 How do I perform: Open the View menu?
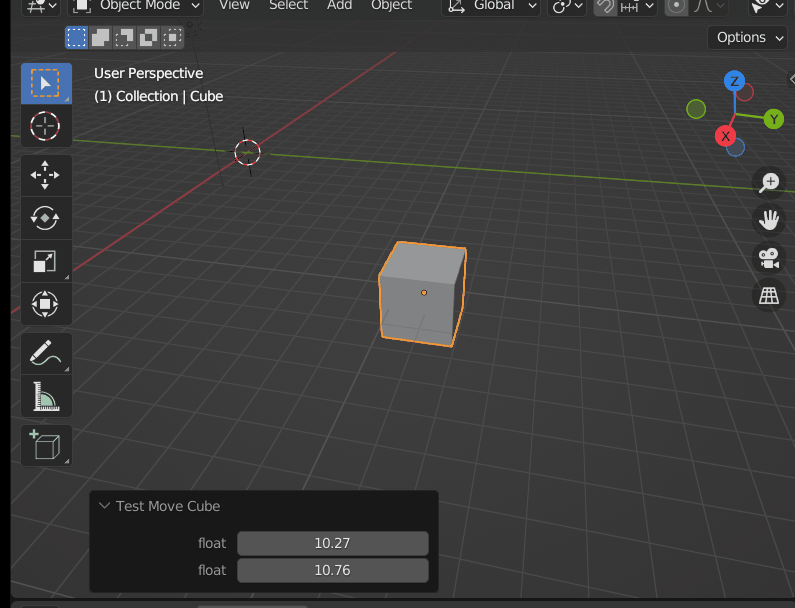(x=234, y=6)
